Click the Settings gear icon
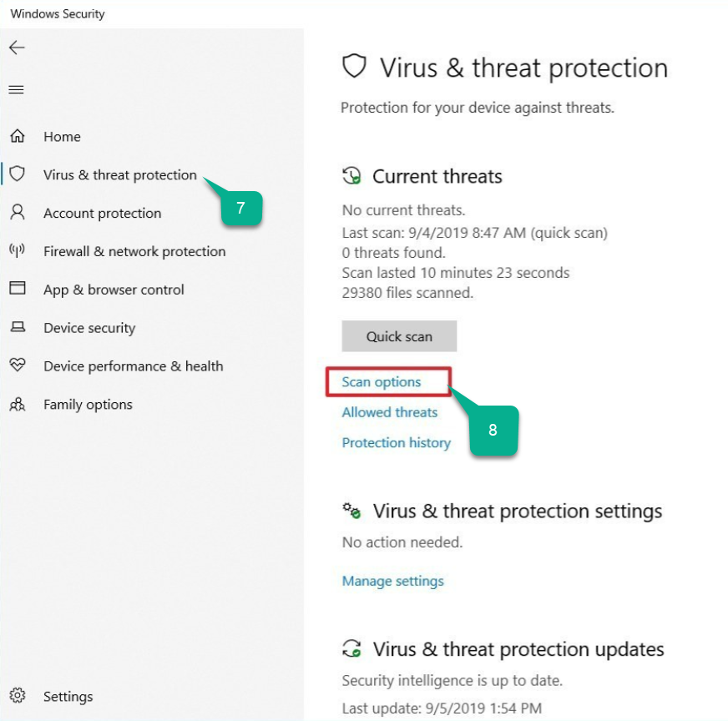This screenshot has height=721, width=728. [x=18, y=695]
